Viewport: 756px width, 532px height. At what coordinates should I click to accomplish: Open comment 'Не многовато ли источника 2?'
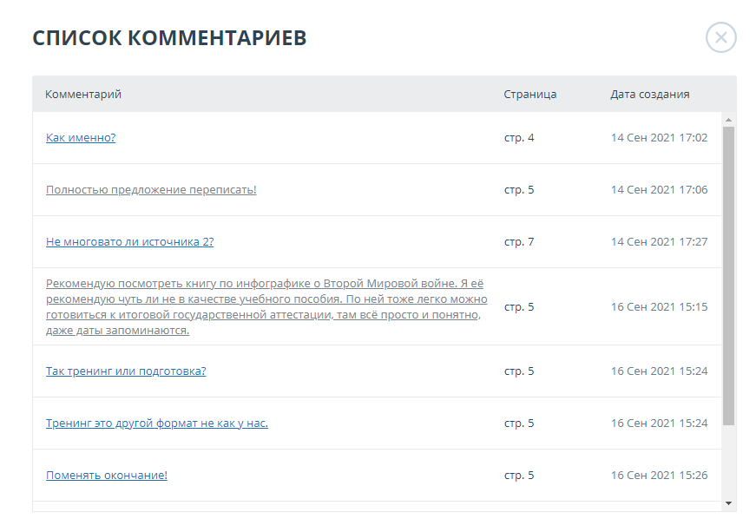[x=129, y=242]
